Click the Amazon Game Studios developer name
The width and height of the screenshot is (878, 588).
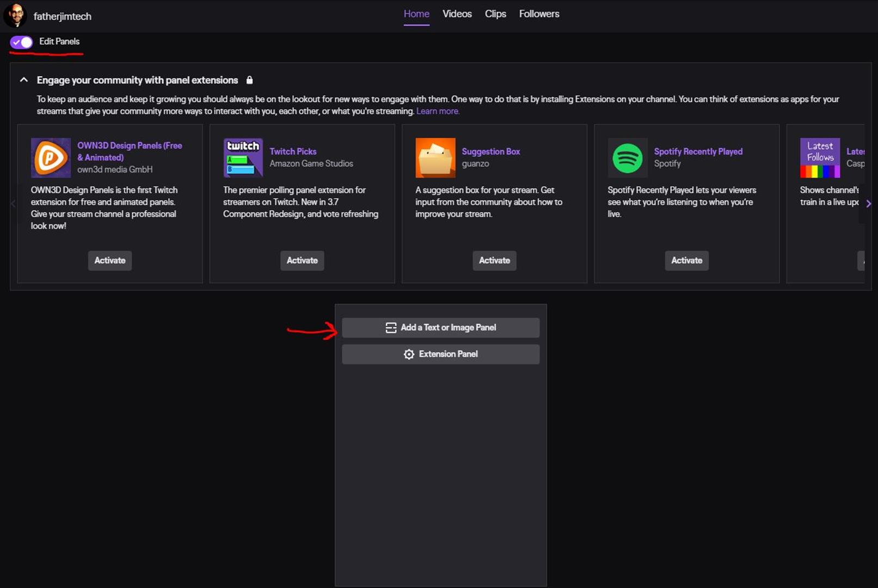click(311, 163)
